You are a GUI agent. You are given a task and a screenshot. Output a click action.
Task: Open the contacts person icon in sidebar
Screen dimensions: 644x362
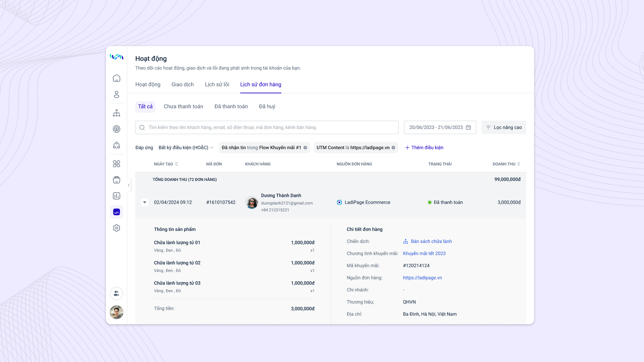116,94
